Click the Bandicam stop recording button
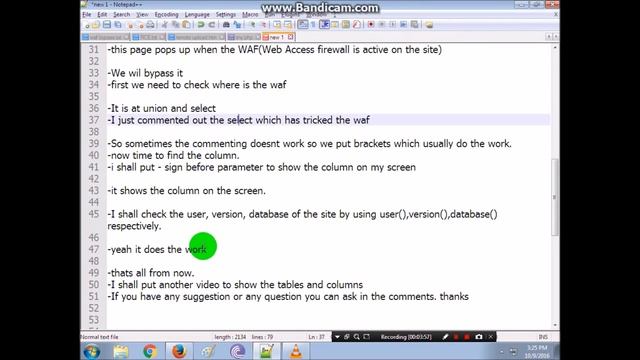This screenshot has width=640, height=360. 467,337
